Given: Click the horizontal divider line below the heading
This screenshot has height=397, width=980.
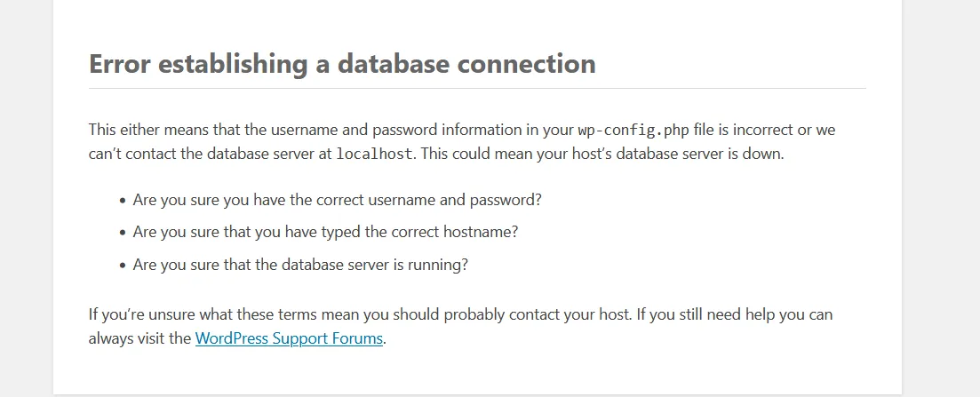Looking at the screenshot, I should [x=477, y=89].
